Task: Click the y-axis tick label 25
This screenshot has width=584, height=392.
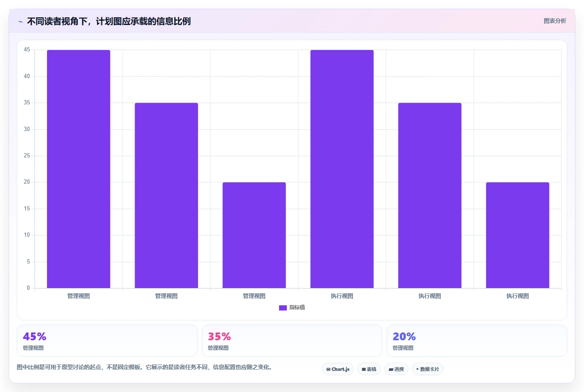Action: (x=27, y=156)
